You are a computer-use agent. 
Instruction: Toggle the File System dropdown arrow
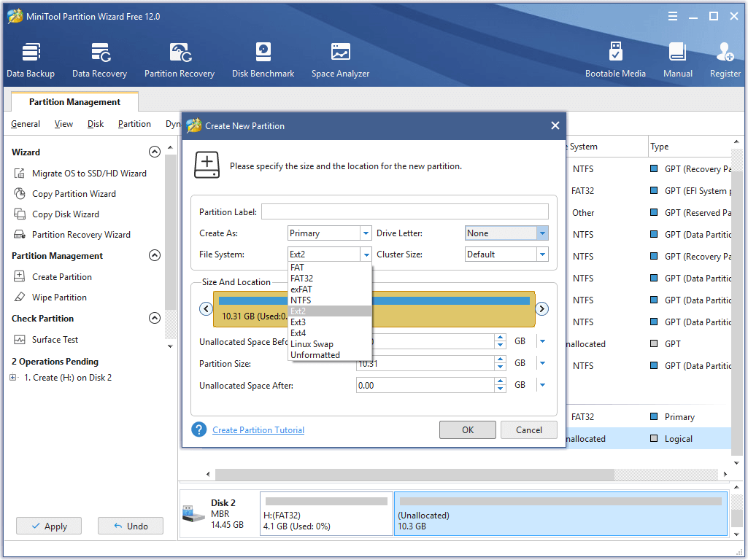[366, 254]
